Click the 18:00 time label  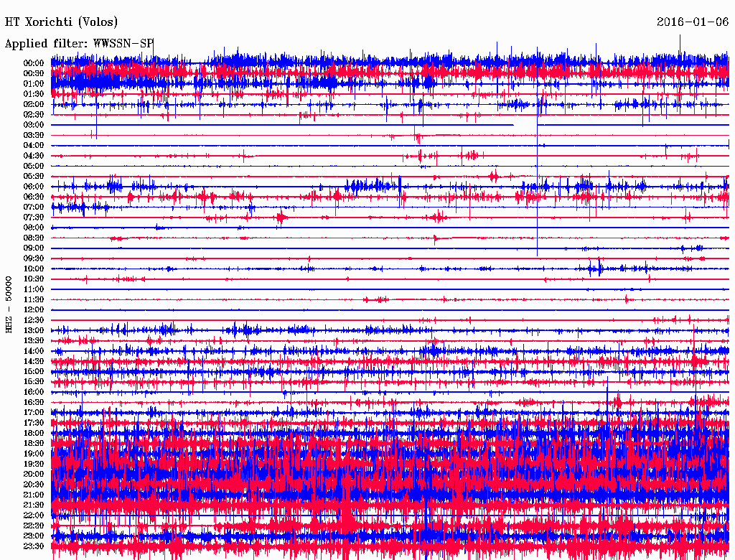click(x=34, y=433)
